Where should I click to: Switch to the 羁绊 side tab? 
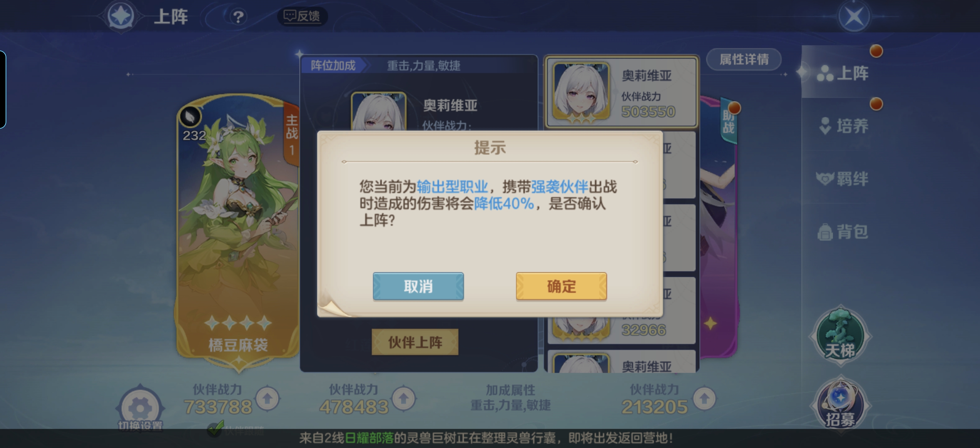[x=843, y=178]
